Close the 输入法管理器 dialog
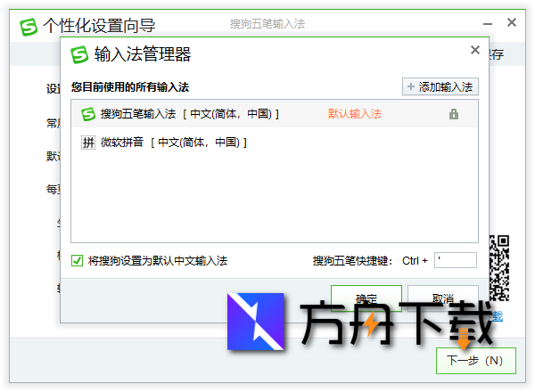Viewport: 535px width, 392px height. coord(475,50)
